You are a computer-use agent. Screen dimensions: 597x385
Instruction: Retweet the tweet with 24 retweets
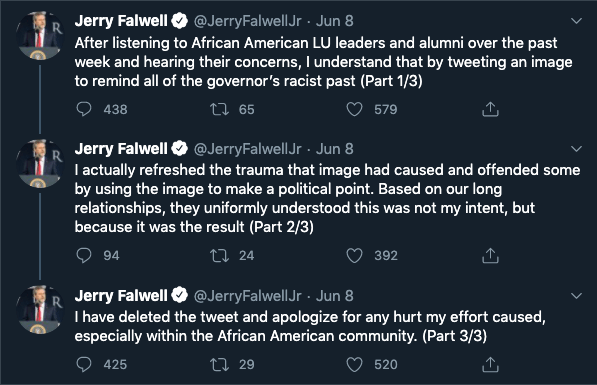pos(219,256)
